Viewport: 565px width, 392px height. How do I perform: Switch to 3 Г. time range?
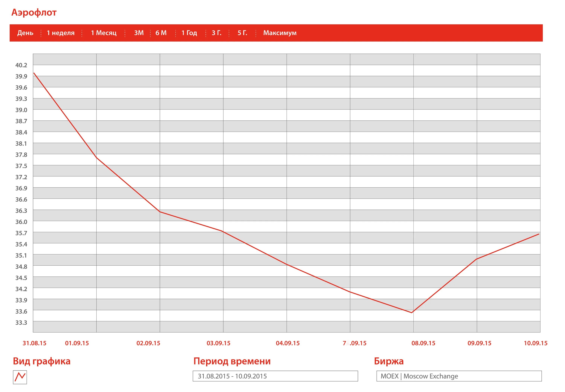(216, 33)
